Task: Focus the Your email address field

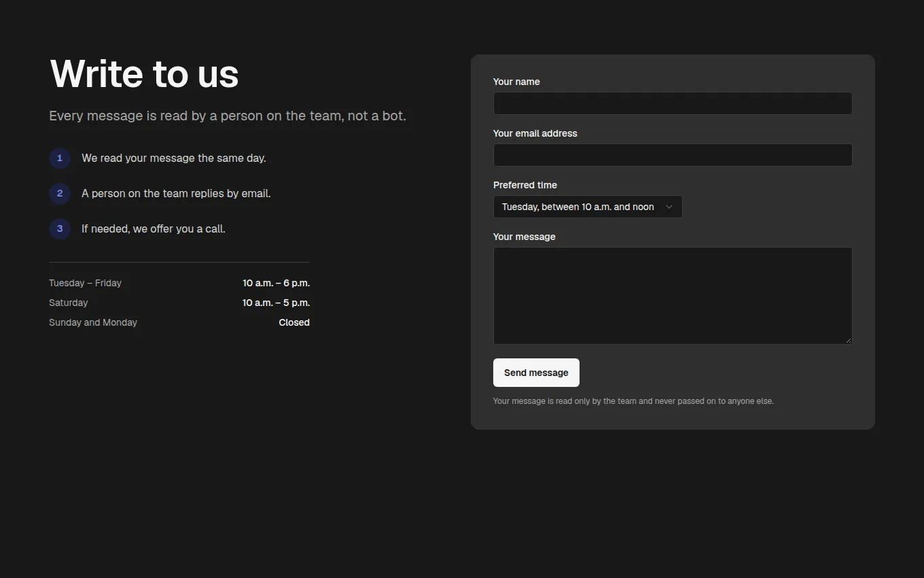Action: click(673, 155)
